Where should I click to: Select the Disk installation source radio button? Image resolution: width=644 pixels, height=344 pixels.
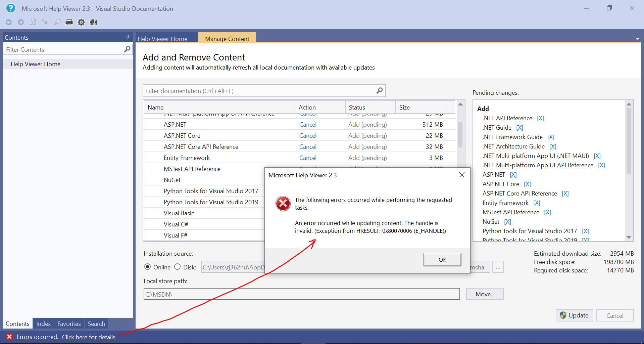177,267
